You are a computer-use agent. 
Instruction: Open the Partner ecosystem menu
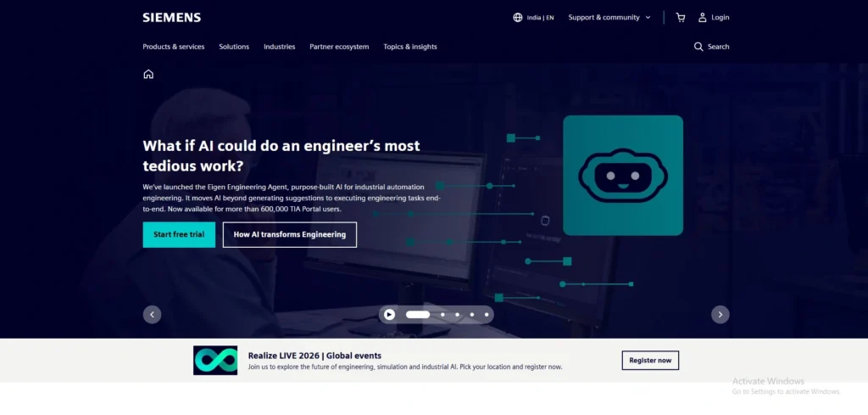tap(339, 47)
